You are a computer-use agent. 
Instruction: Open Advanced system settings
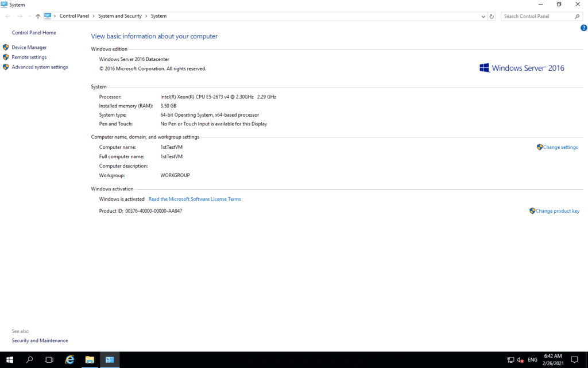click(x=40, y=67)
